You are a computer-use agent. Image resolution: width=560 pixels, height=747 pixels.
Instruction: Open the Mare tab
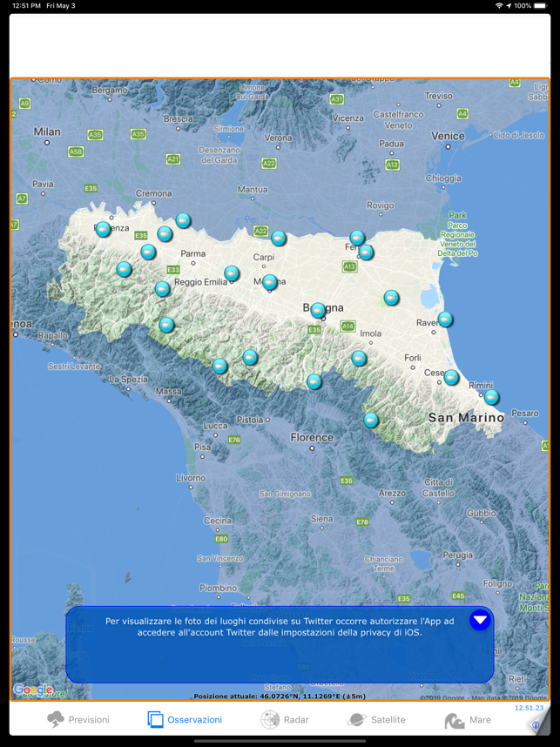[x=468, y=719]
